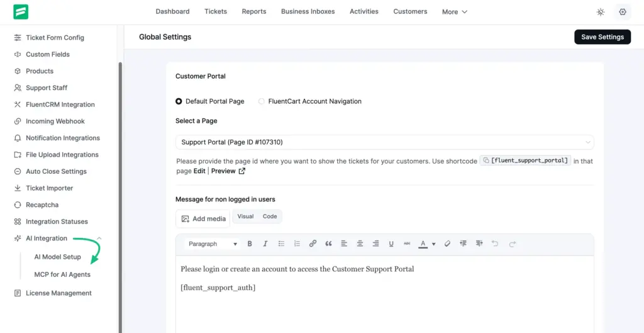This screenshot has height=333, width=644.
Task: Open the settings gear icon in header
Action: click(x=623, y=12)
